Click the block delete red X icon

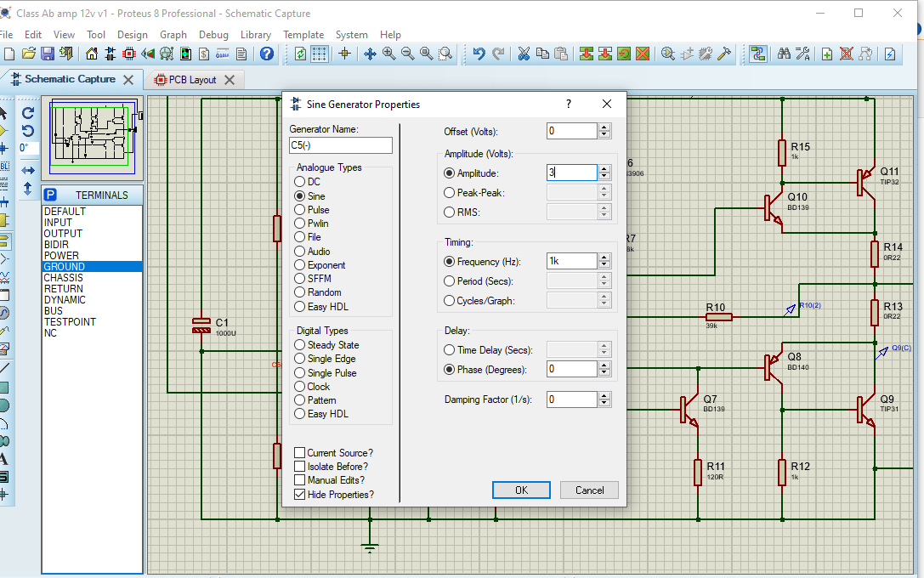pyautogui.click(x=643, y=54)
